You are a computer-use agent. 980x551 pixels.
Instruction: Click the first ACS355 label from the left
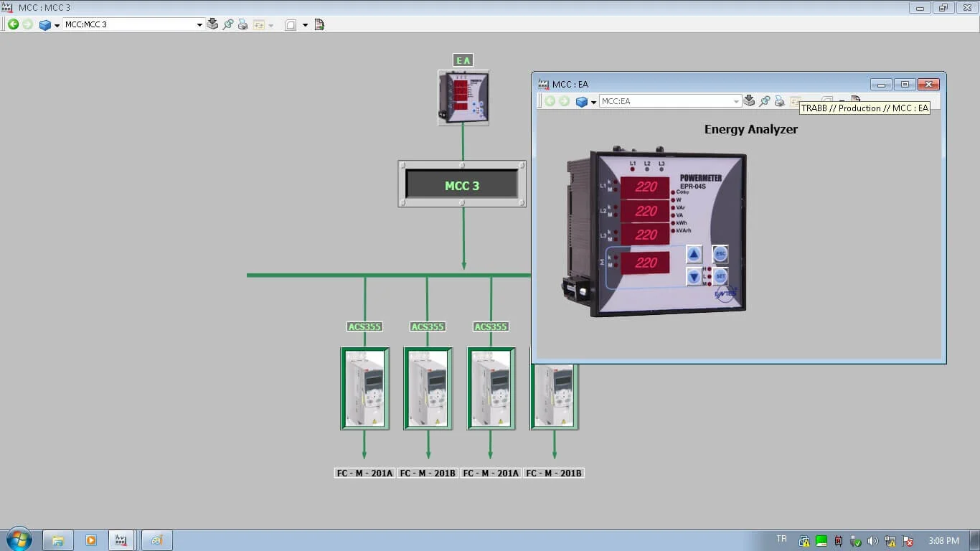point(364,326)
